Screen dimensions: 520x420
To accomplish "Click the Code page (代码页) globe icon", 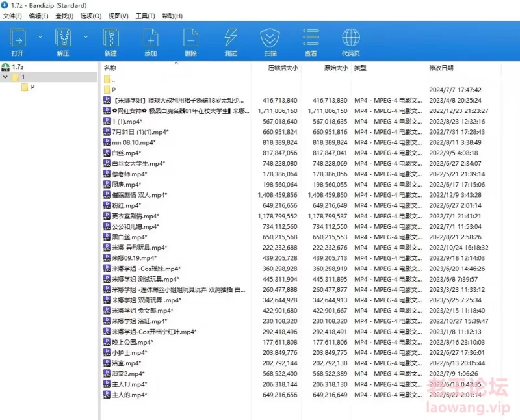I will tap(351, 38).
